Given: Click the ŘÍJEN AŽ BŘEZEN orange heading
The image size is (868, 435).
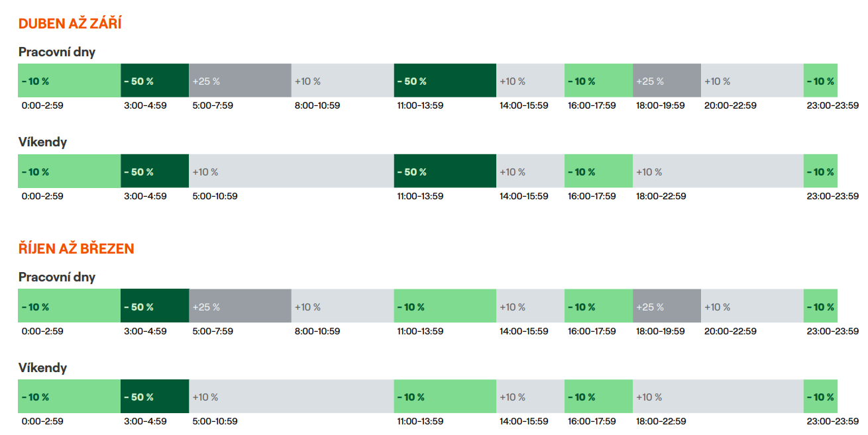Looking at the screenshot, I should pyautogui.click(x=76, y=249).
